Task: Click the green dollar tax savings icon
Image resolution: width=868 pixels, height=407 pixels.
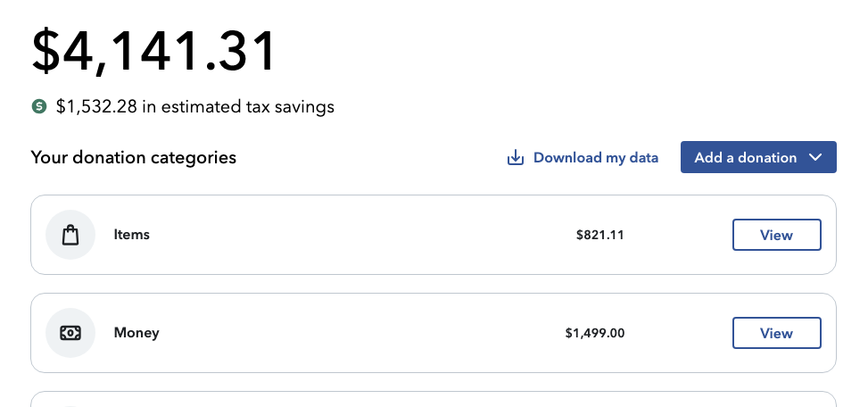Action: pyautogui.click(x=38, y=107)
